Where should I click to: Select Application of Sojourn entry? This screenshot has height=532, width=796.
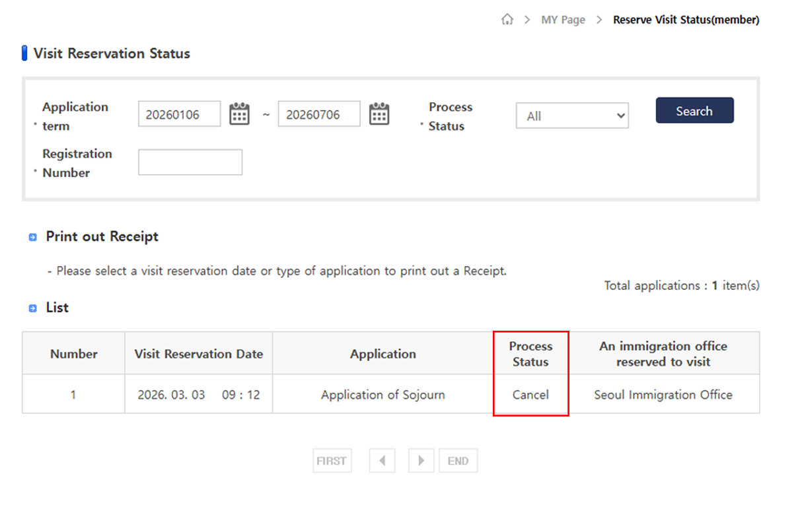(x=382, y=395)
